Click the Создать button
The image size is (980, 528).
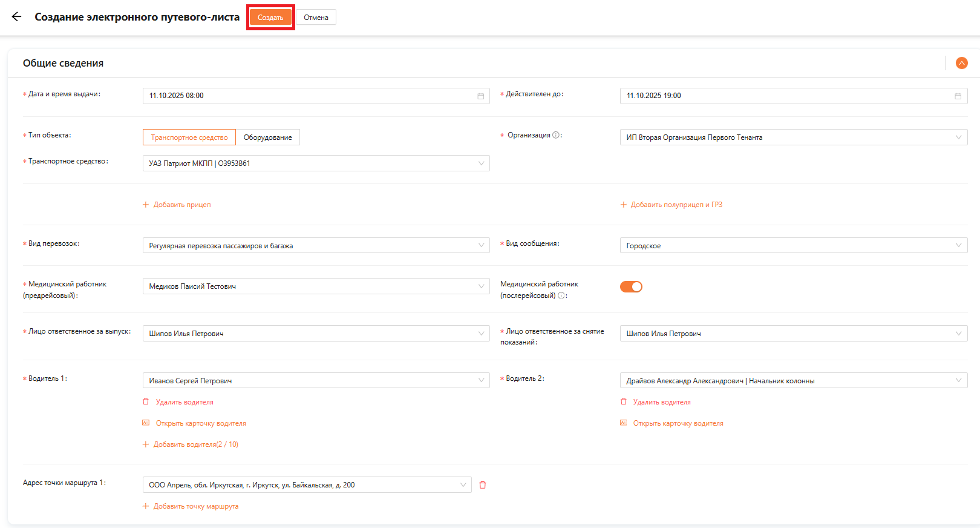[x=270, y=18]
